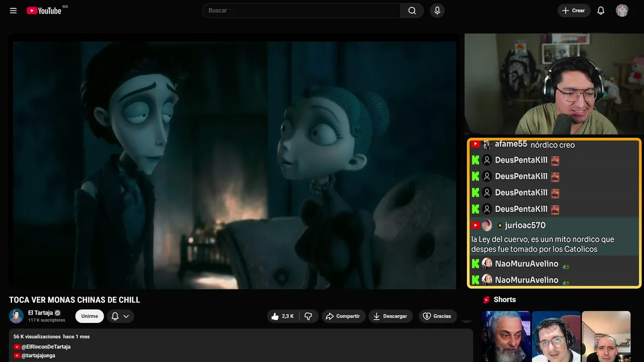This screenshot has height=362, width=644.
Task: Click the Corpse Bride video frame to pause
Action: pyautogui.click(x=234, y=165)
